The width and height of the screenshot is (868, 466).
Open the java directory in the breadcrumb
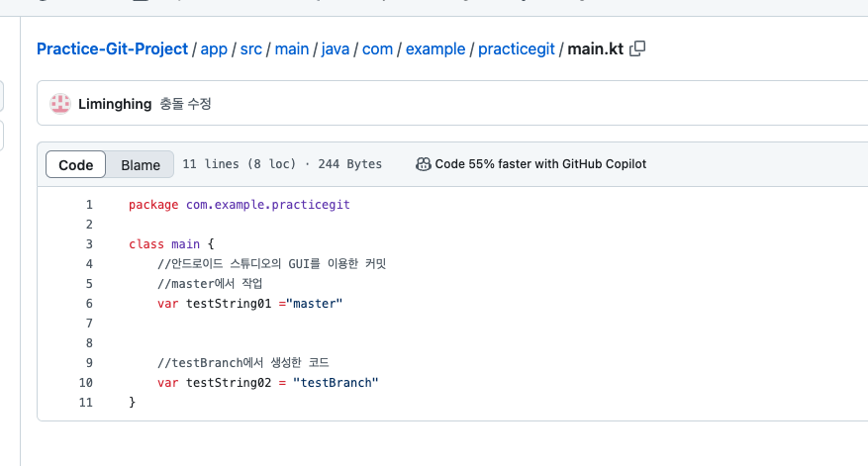point(337,48)
